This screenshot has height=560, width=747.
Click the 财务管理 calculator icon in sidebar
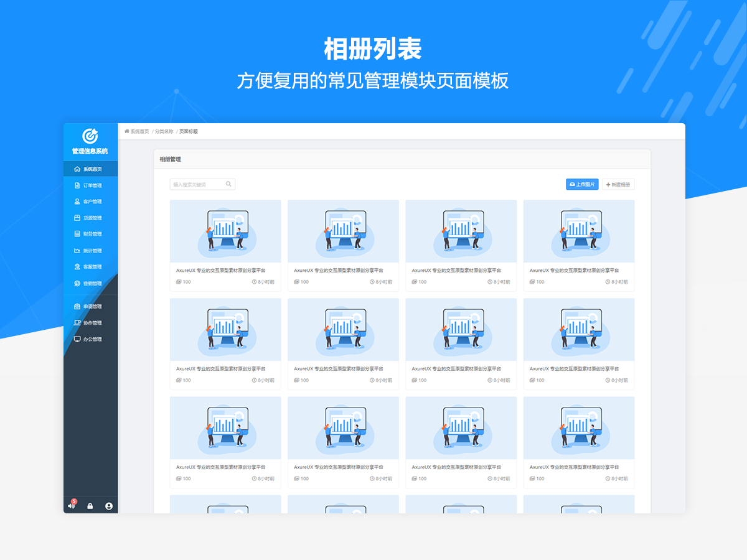77,234
